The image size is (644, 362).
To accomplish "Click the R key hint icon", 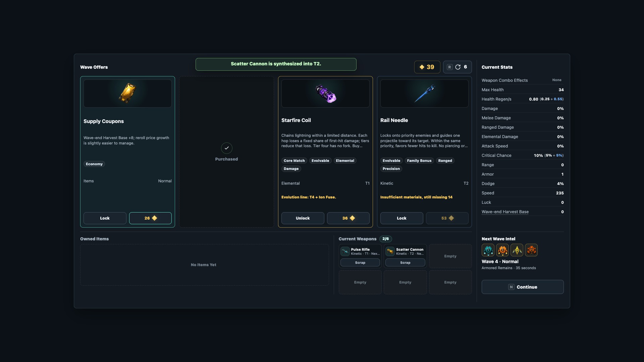I will click(449, 67).
